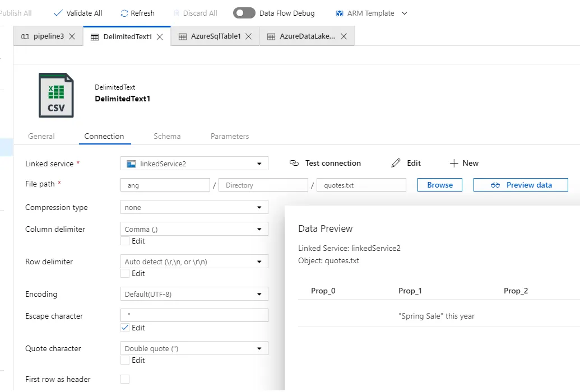Image resolution: width=580 pixels, height=392 pixels.
Task: Close the AzureSqlTable1 tab
Action: [x=248, y=37]
